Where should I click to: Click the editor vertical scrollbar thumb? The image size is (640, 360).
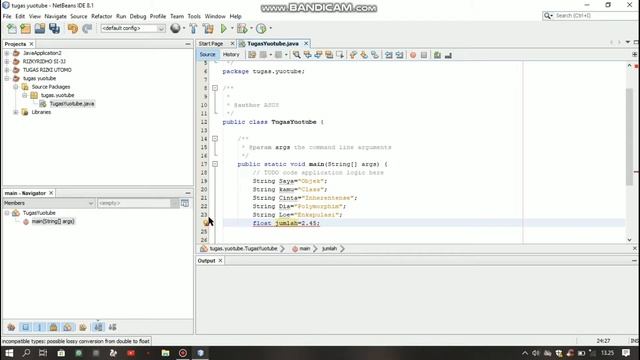629,137
